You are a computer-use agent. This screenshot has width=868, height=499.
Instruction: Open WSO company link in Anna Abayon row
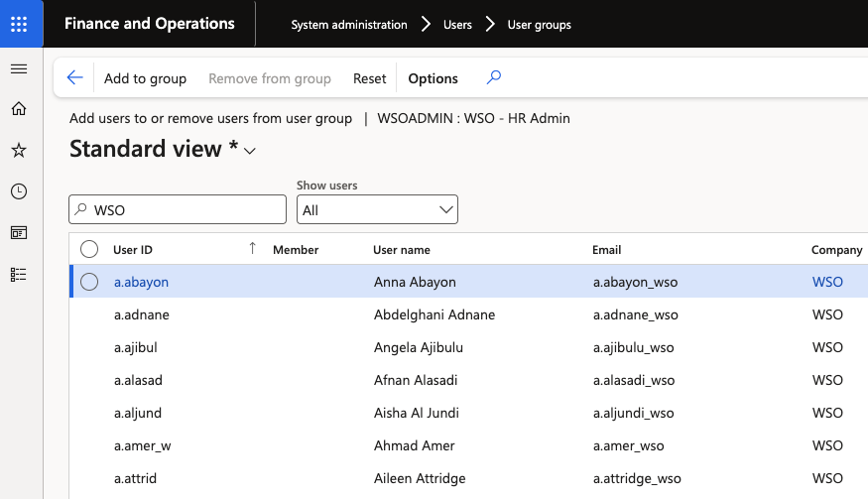(x=827, y=282)
